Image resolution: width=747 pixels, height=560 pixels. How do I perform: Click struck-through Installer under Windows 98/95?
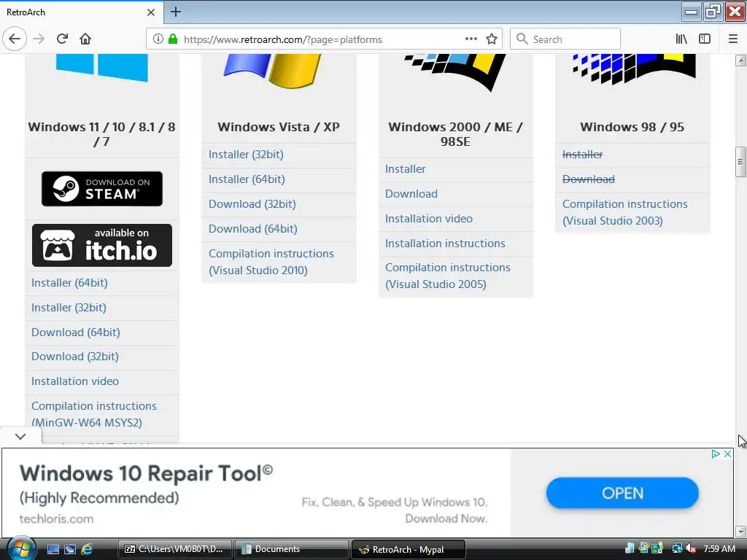coord(582,155)
